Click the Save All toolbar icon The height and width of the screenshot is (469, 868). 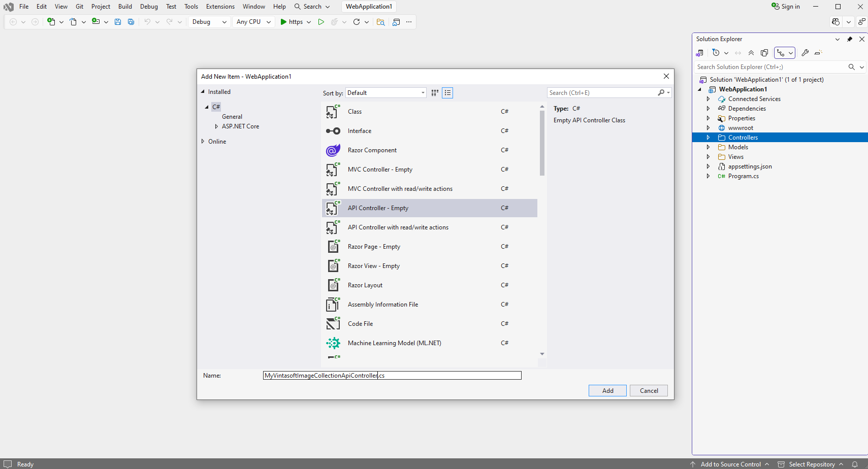tap(131, 22)
